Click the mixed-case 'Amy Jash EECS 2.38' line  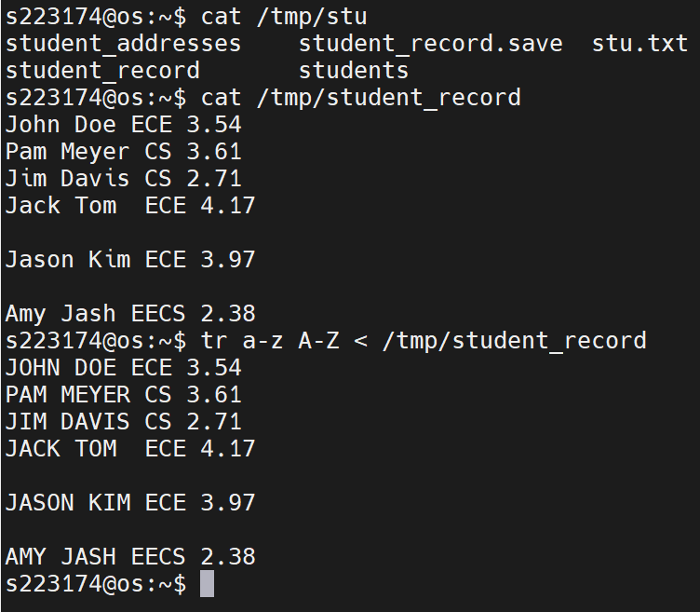pyautogui.click(x=130, y=314)
